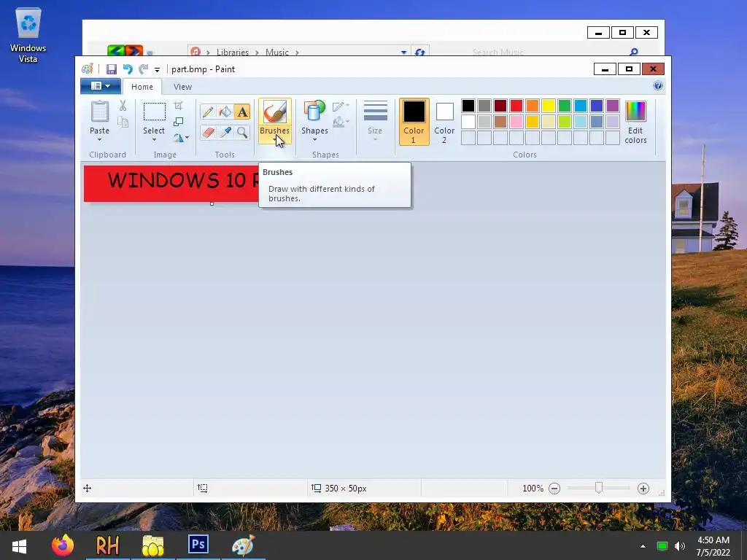Image resolution: width=747 pixels, height=560 pixels.
Task: Select the Eraser tool
Action: (208, 132)
